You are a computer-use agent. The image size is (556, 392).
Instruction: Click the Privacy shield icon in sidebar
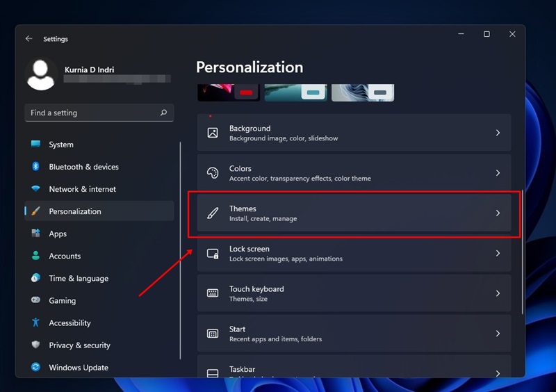(35, 345)
